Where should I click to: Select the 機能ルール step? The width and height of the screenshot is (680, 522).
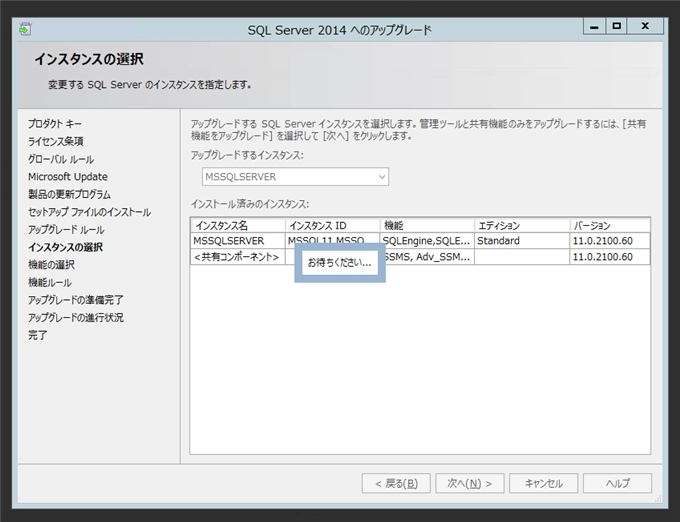(49, 283)
